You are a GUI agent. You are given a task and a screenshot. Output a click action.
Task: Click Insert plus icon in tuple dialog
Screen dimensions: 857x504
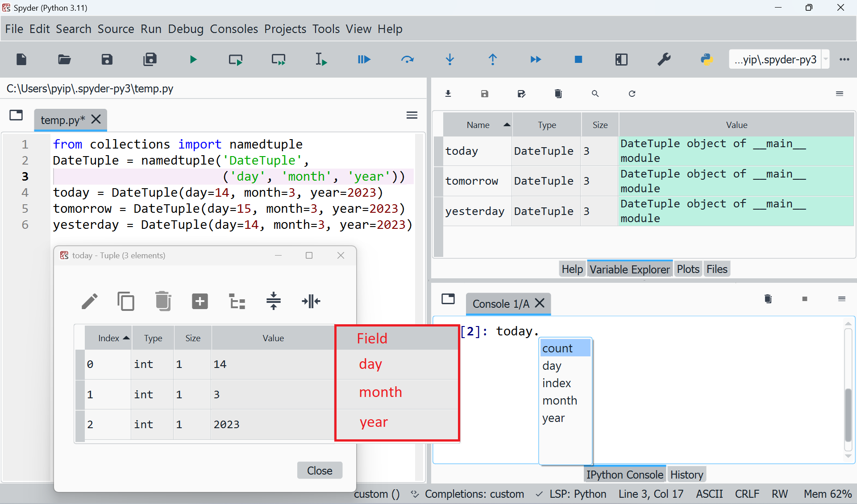pos(200,302)
